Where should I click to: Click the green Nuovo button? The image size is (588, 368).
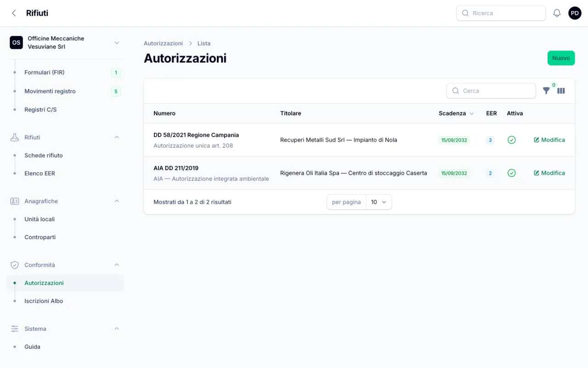(561, 58)
